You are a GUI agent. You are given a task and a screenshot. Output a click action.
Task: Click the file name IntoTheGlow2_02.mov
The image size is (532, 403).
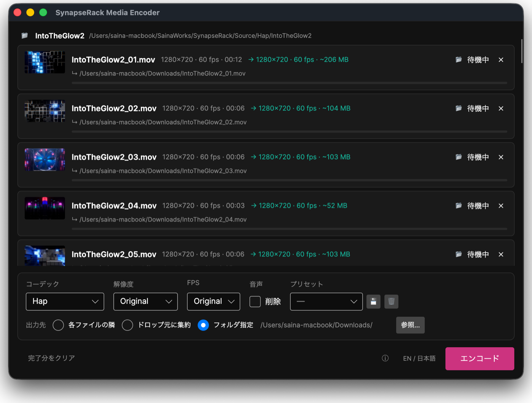[x=114, y=108]
